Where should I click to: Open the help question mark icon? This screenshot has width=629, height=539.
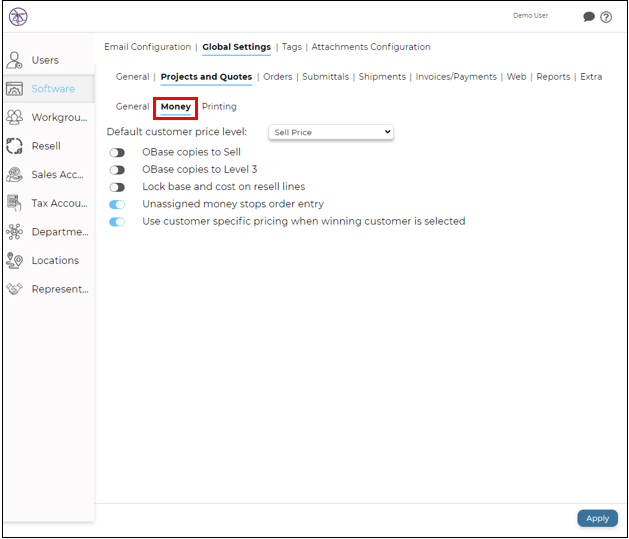(606, 17)
